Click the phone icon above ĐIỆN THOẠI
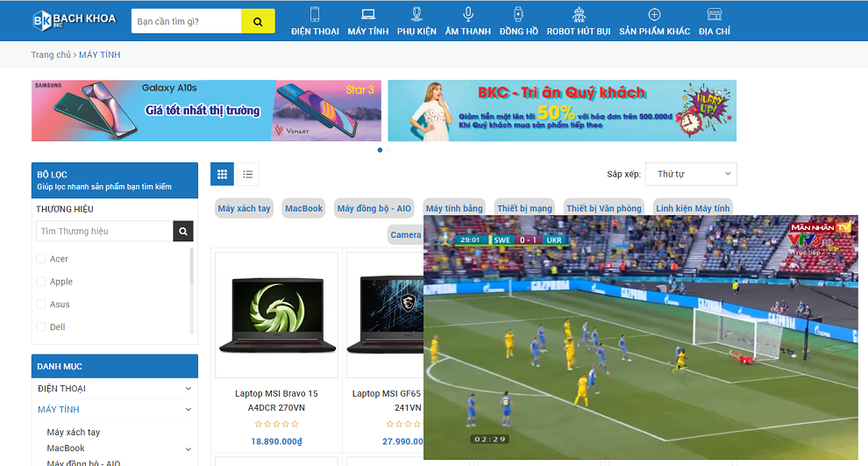Image resolution: width=868 pixels, height=466 pixels. [315, 14]
